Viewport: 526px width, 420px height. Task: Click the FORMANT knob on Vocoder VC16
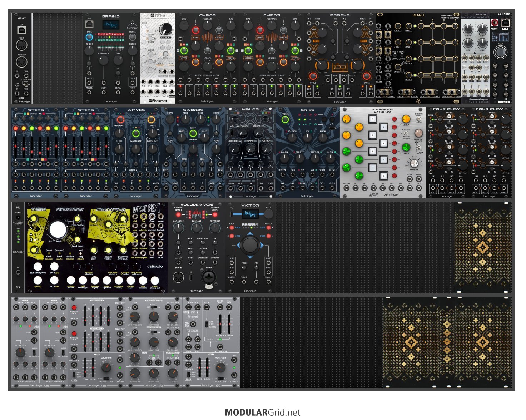pyautogui.click(x=197, y=228)
